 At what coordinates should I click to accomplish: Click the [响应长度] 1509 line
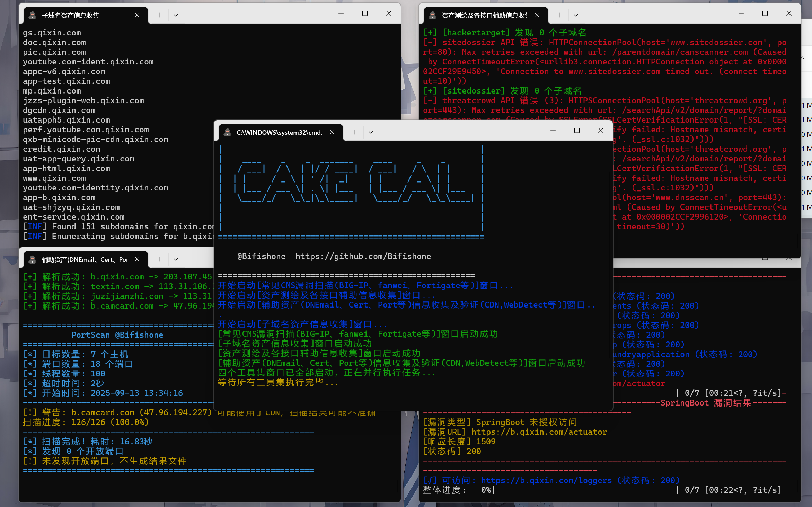[459, 442]
